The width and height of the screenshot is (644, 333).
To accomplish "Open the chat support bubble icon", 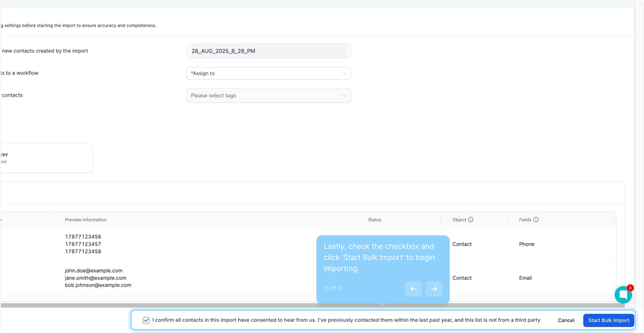I will pos(623,295).
